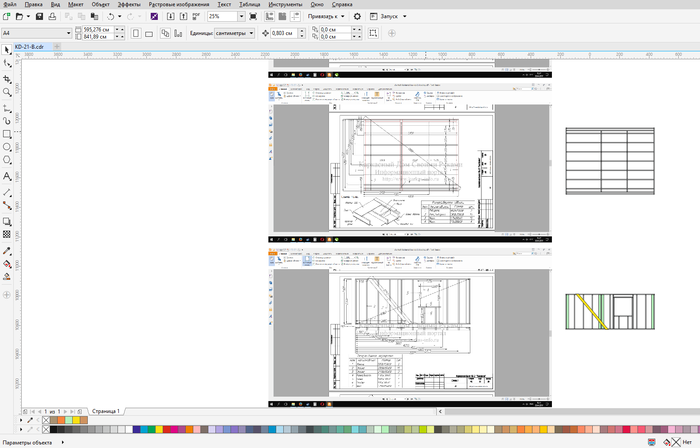
Task: Click the 'Запуск' launch button
Action: point(390,17)
